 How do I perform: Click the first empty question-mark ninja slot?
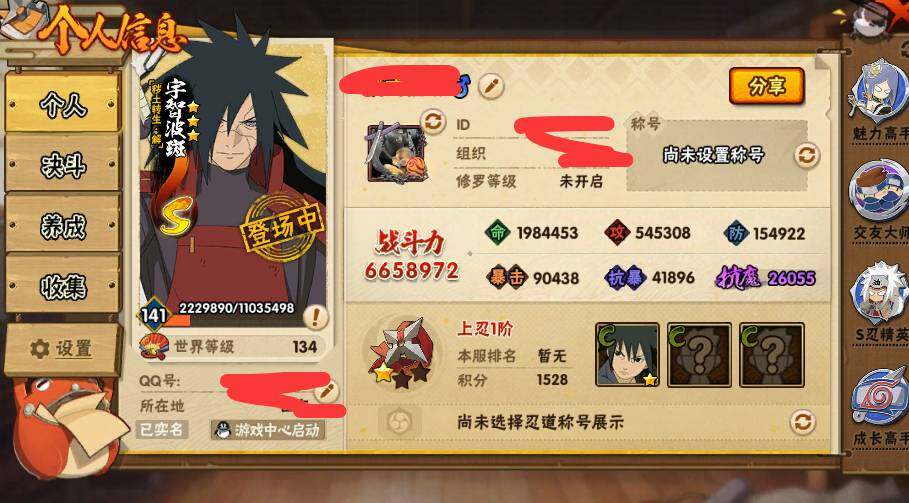click(x=699, y=355)
